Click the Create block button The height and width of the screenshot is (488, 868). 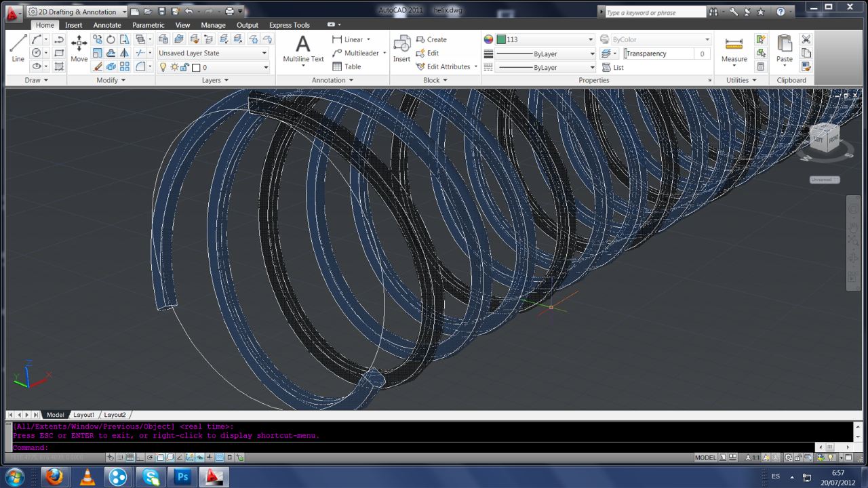(431, 39)
